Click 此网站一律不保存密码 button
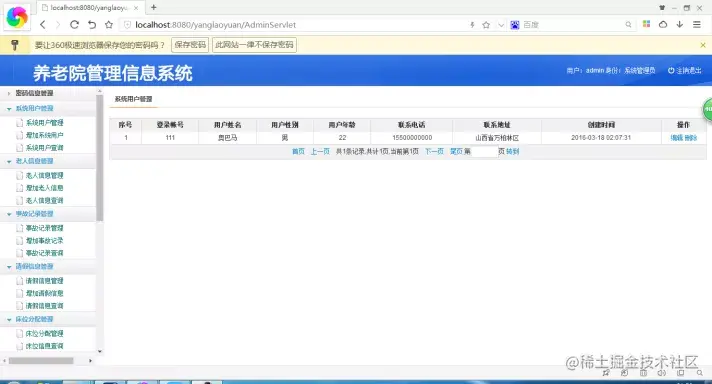712x384 pixels. (254, 45)
